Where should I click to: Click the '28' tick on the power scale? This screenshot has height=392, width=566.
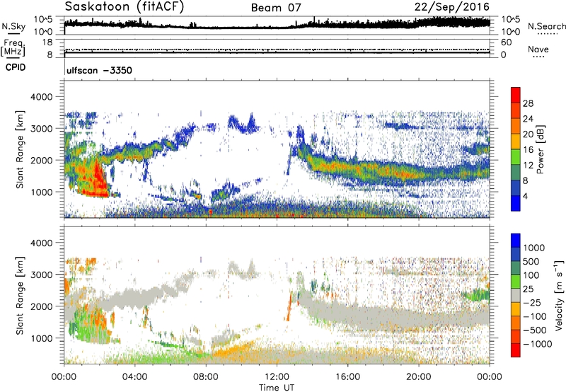[528, 103]
